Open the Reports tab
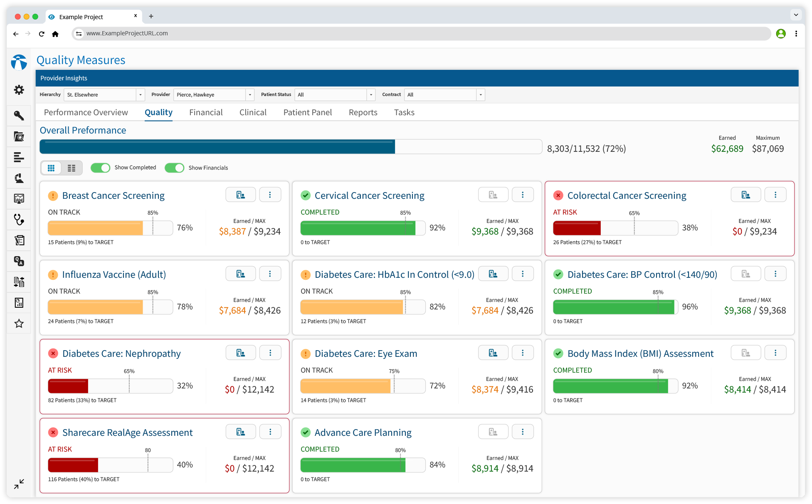Image resolution: width=812 pixels, height=504 pixels. coord(363,112)
